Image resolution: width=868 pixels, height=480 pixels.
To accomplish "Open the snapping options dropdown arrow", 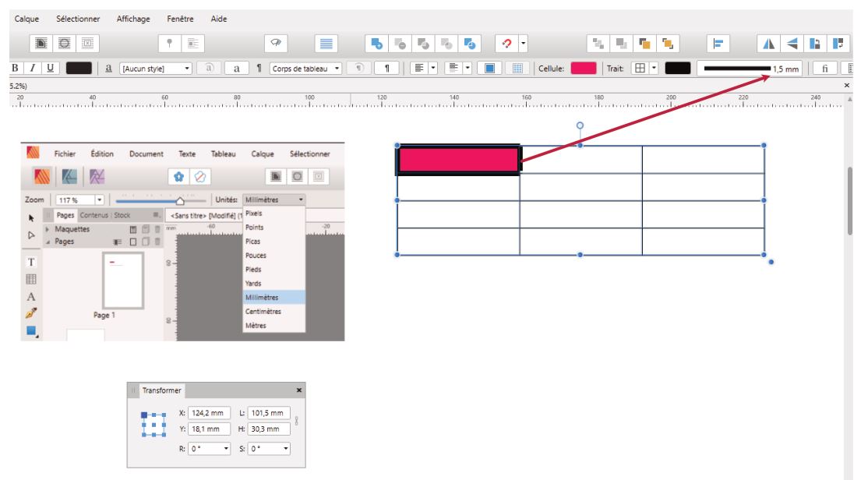I will [523, 43].
